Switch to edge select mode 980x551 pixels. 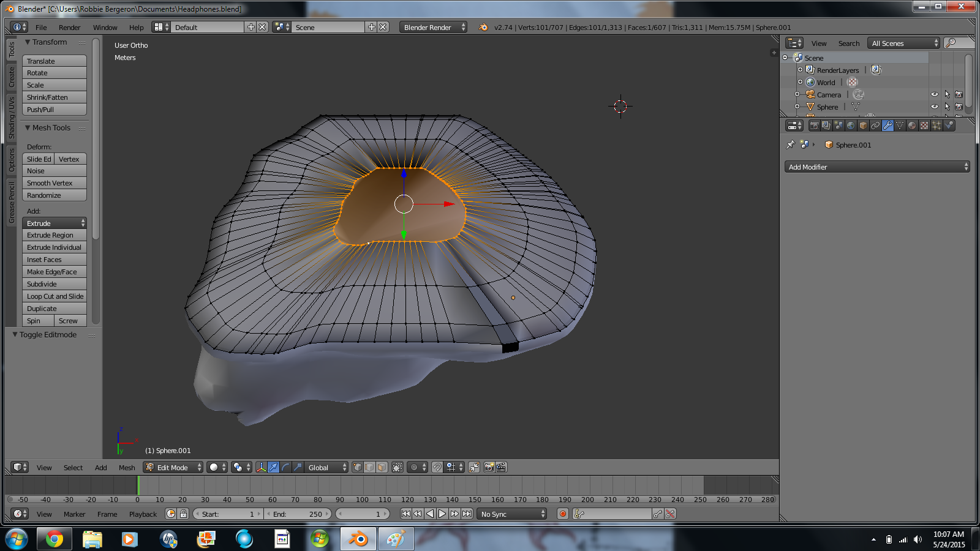coord(369,467)
